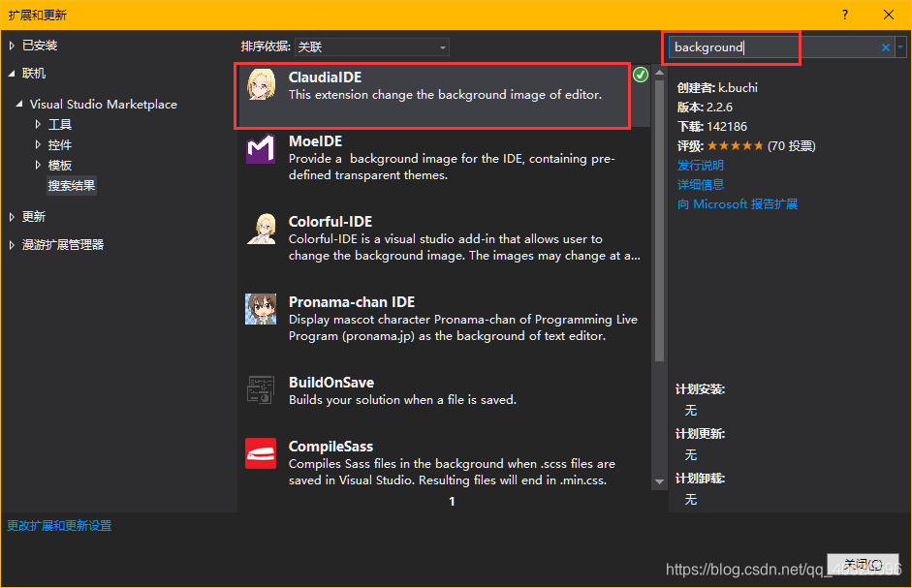
Task: Select the 漫游扩展管理器 tree label
Action: pos(63,245)
